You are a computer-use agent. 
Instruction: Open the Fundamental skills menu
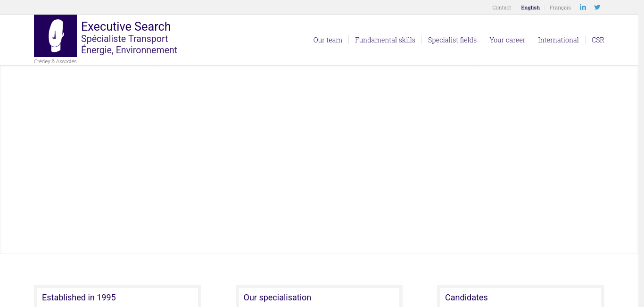385,40
